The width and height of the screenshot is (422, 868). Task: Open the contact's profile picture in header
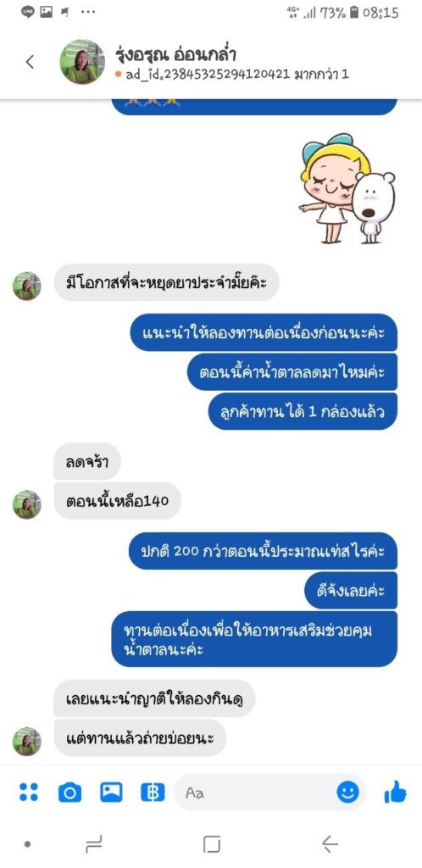coord(82,61)
